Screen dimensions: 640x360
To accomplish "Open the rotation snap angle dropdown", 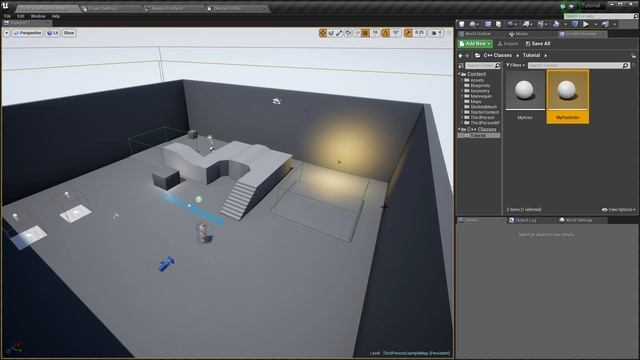I will pos(396,33).
